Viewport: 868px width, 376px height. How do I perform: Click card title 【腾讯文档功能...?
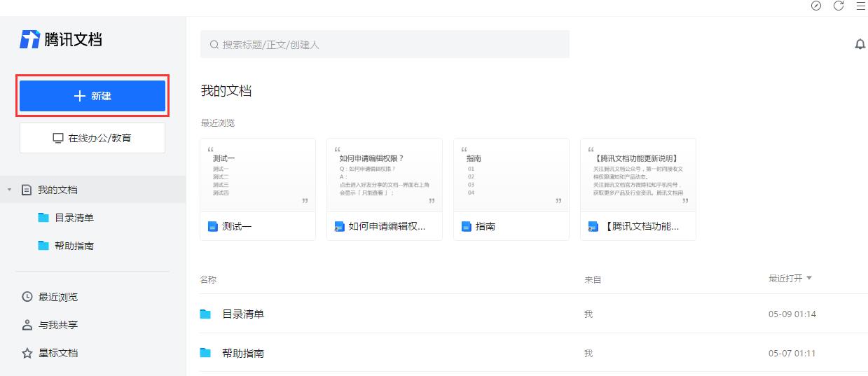point(642,226)
